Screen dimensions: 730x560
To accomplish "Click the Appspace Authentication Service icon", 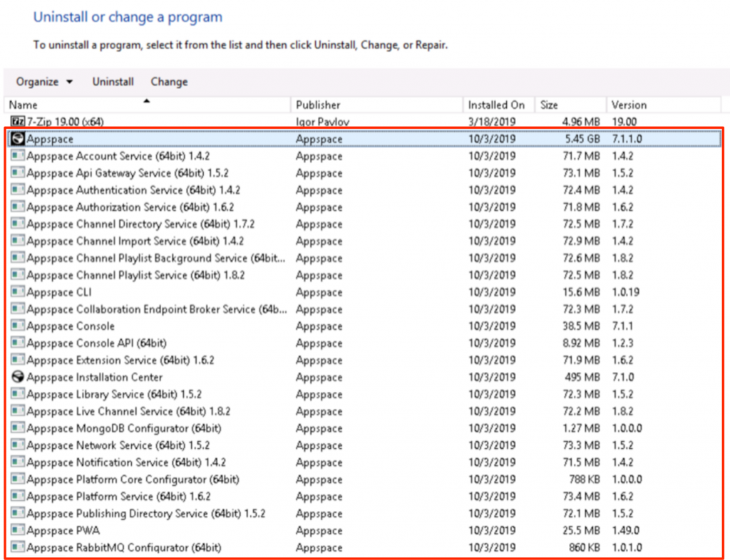I will (18, 190).
